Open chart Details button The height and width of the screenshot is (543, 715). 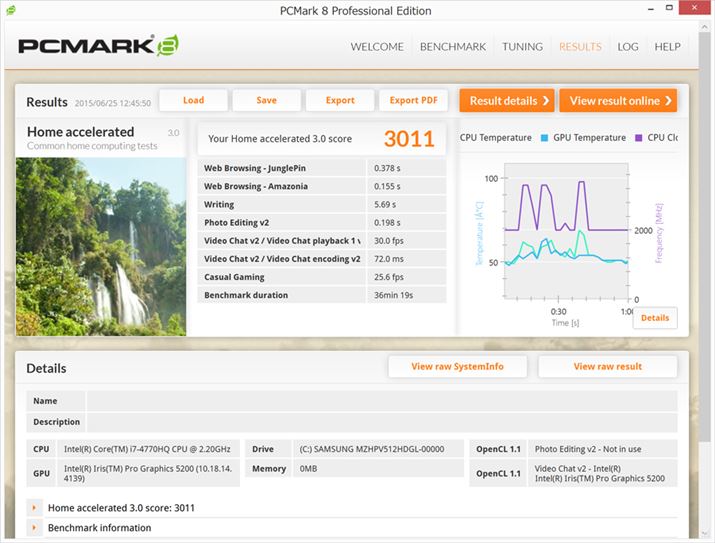coord(655,318)
